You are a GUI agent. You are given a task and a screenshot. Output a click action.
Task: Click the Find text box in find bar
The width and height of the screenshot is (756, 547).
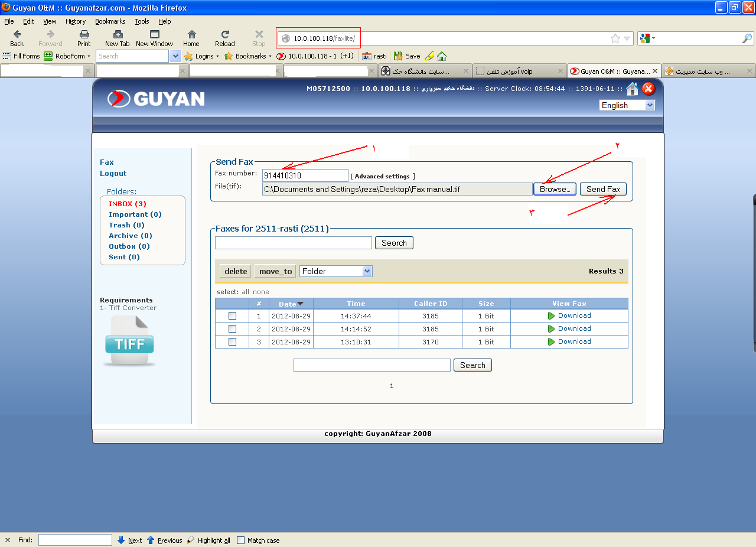click(x=75, y=540)
